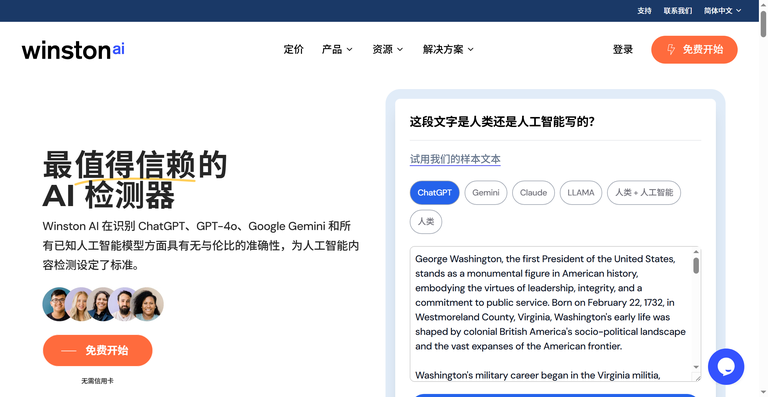Click the first user avatar with glasses
This screenshot has width=768, height=397.
58,304
